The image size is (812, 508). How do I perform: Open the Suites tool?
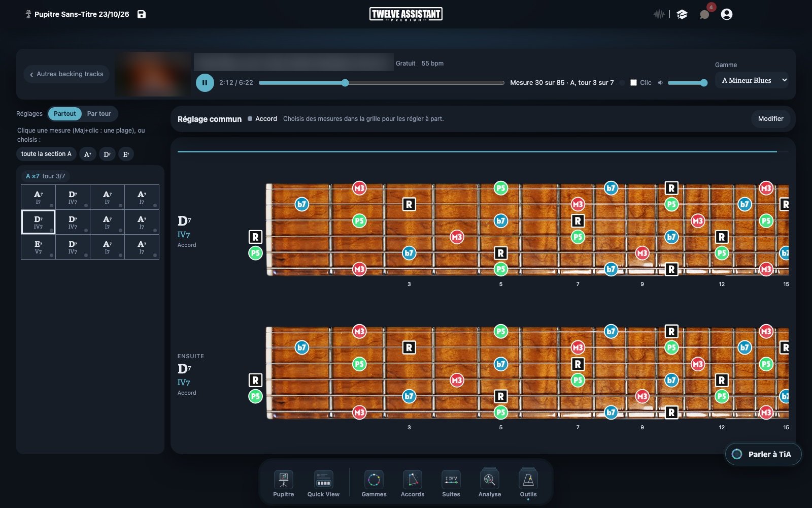[x=451, y=484]
